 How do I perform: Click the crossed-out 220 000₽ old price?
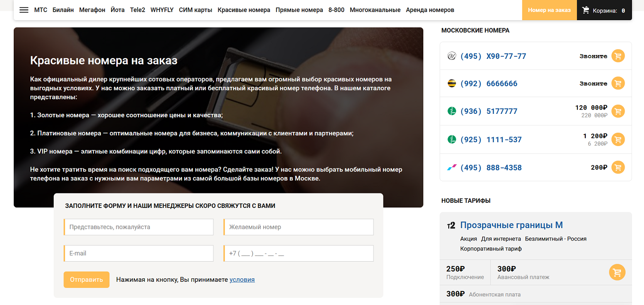pyautogui.click(x=594, y=116)
